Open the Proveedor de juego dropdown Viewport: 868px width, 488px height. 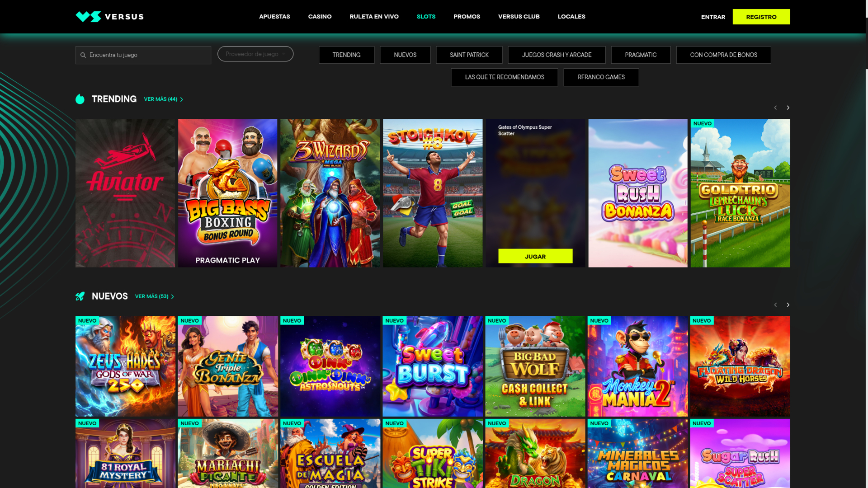[x=255, y=53]
